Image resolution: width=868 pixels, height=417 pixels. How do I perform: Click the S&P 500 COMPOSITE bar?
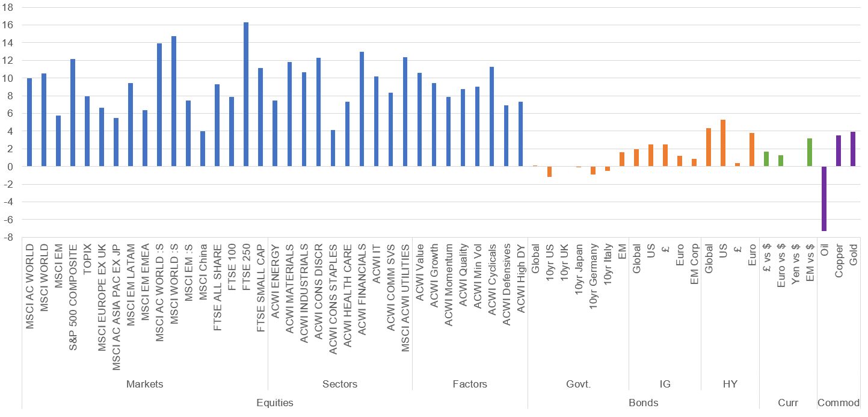coord(73,113)
